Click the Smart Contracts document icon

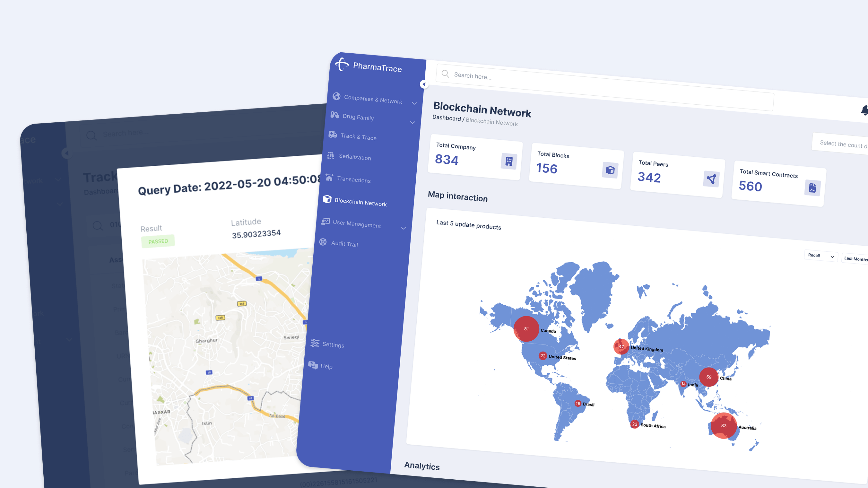pos(812,188)
